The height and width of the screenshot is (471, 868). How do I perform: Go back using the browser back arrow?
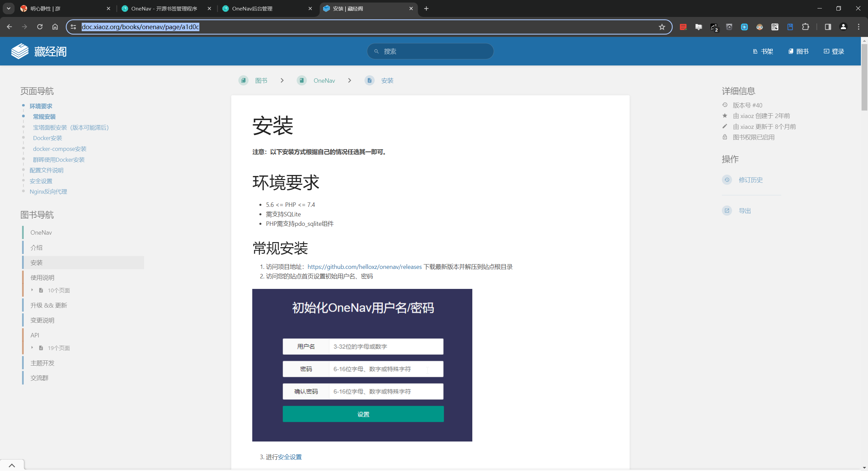click(9, 27)
